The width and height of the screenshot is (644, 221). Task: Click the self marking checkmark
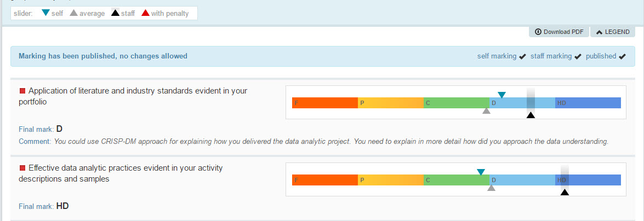click(x=522, y=56)
